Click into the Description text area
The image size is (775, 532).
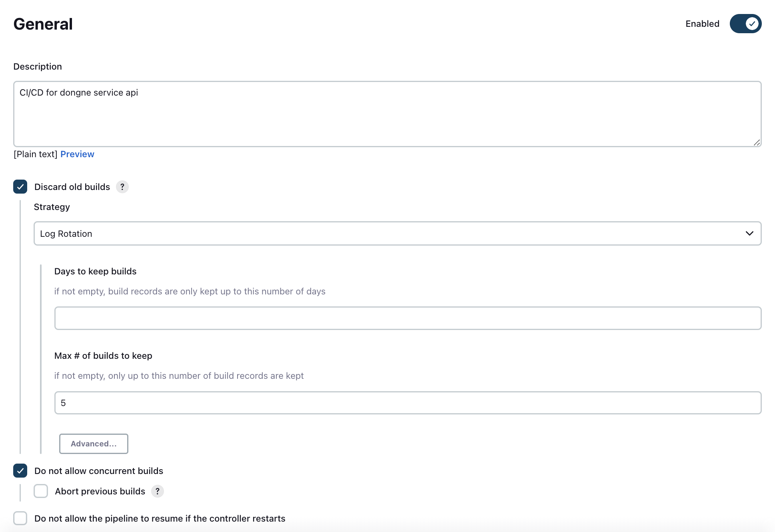387,114
